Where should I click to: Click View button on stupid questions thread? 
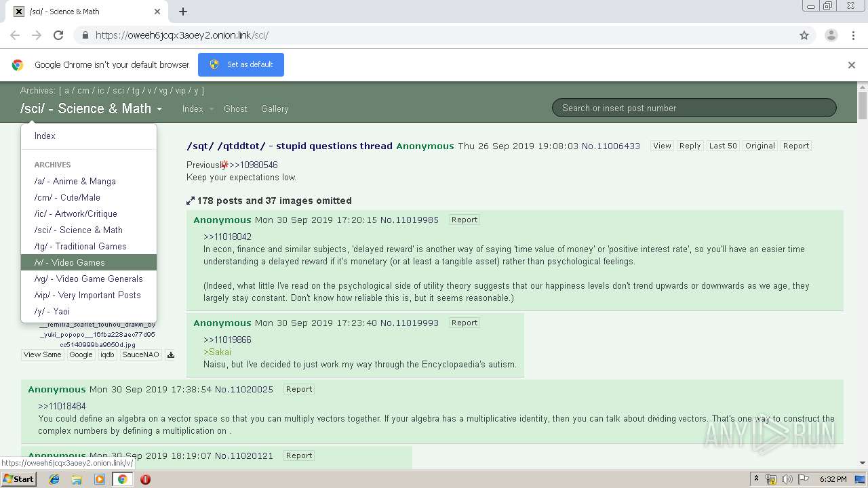662,146
